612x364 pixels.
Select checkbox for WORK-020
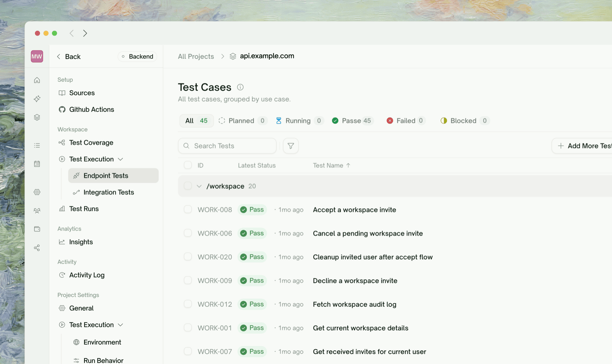(x=188, y=257)
